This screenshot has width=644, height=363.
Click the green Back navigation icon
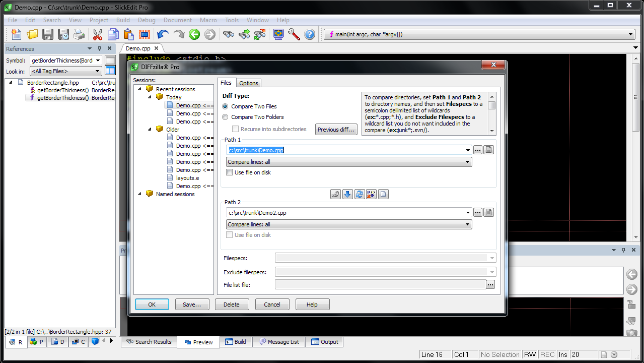coord(194,34)
